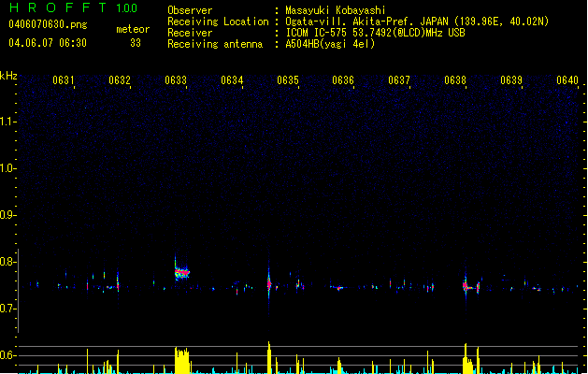This screenshot has height=374, width=588.
Task: Click the Receiving Location label
Action: coord(218,22)
